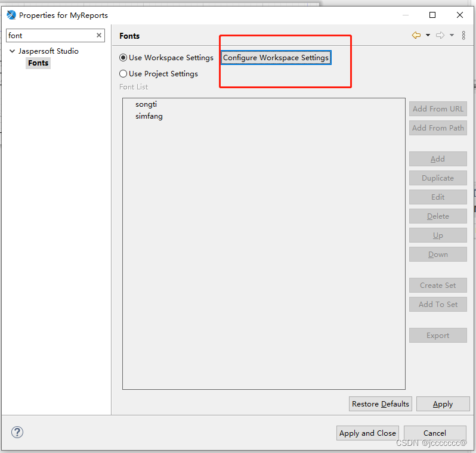Open the three-dot view menu icon
This screenshot has height=453, width=476.
463,36
